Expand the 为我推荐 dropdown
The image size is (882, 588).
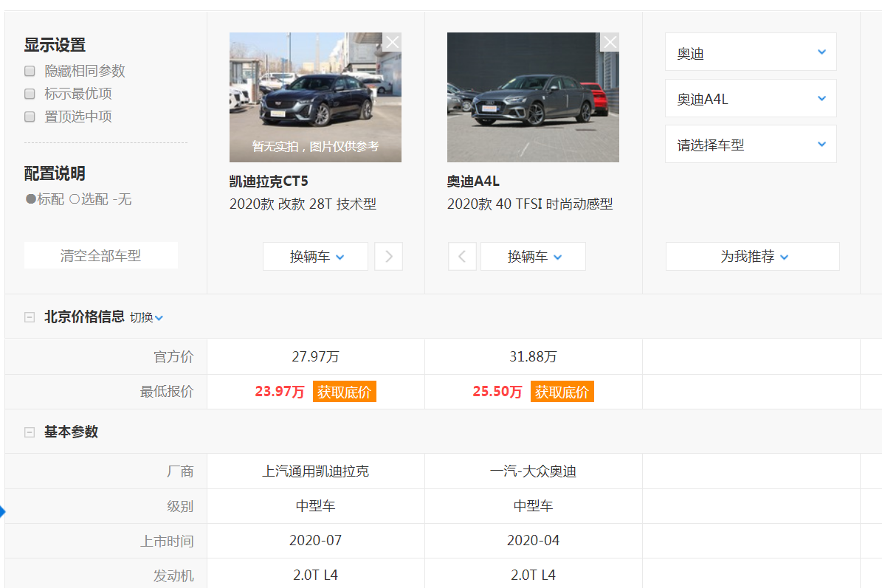pyautogui.click(x=753, y=256)
